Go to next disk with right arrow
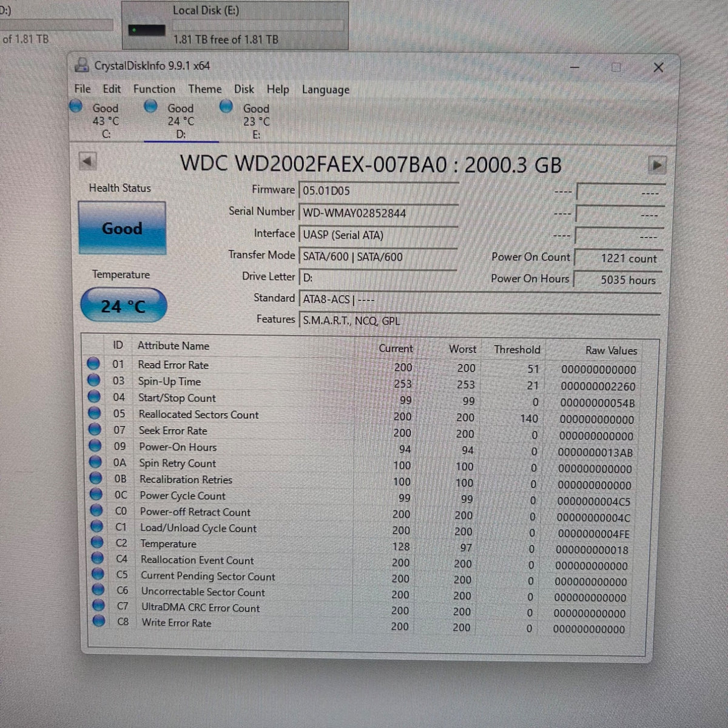 coord(656,164)
